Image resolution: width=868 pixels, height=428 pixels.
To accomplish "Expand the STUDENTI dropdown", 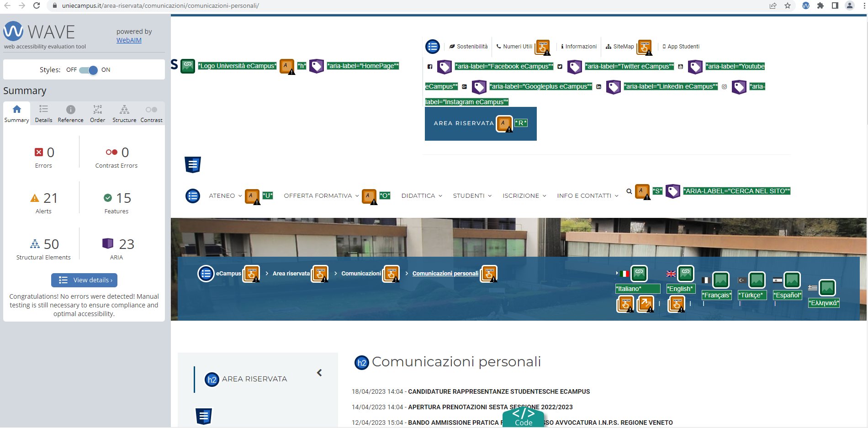I will (x=472, y=196).
